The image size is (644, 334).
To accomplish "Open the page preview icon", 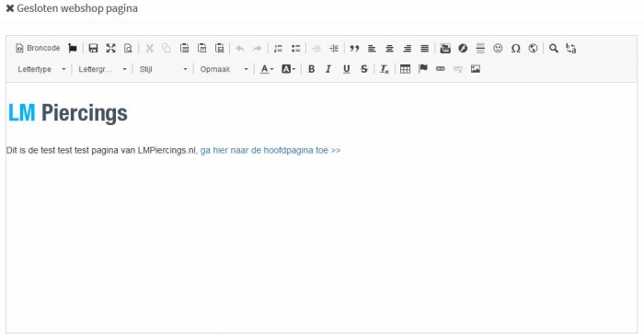I will pos(128,49).
